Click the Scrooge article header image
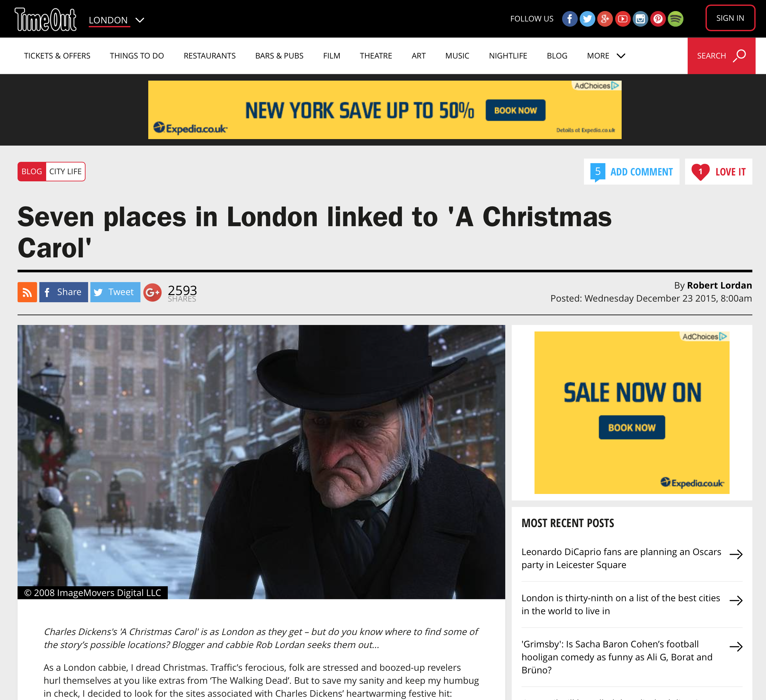Viewport: 766px width, 700px height. click(x=261, y=462)
